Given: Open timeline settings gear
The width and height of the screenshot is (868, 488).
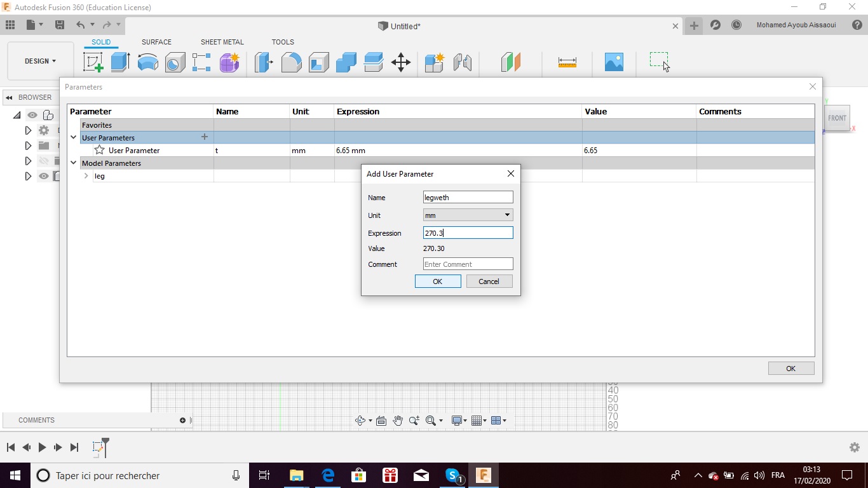Looking at the screenshot, I should coord(855,447).
